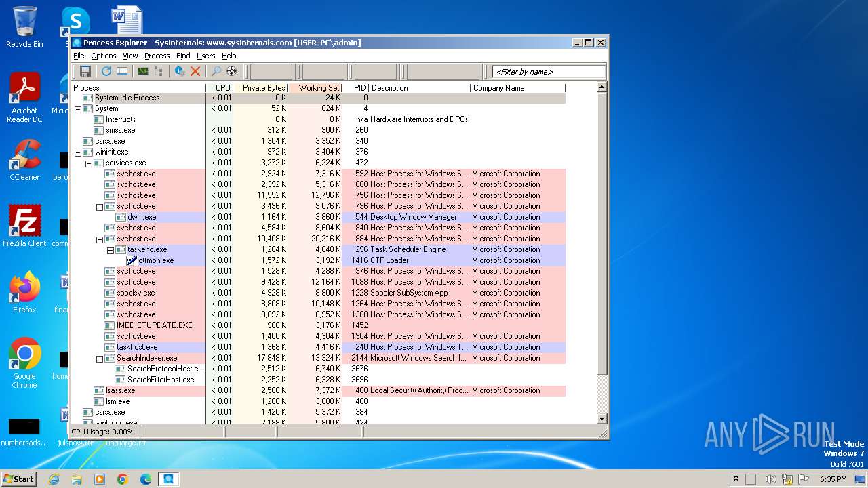This screenshot has width=868, height=488.
Task: Sort by Company Name column header
Action: 517,88
